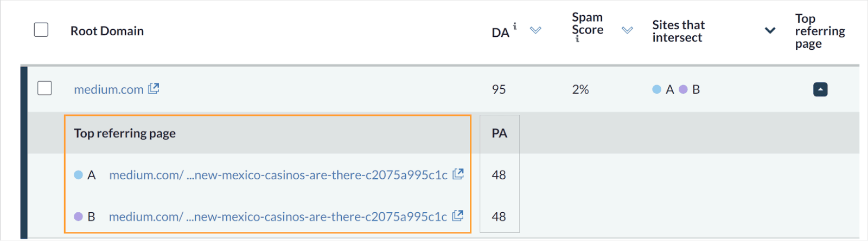Open site B medium.com referring page link
The image size is (868, 241).
(x=278, y=217)
